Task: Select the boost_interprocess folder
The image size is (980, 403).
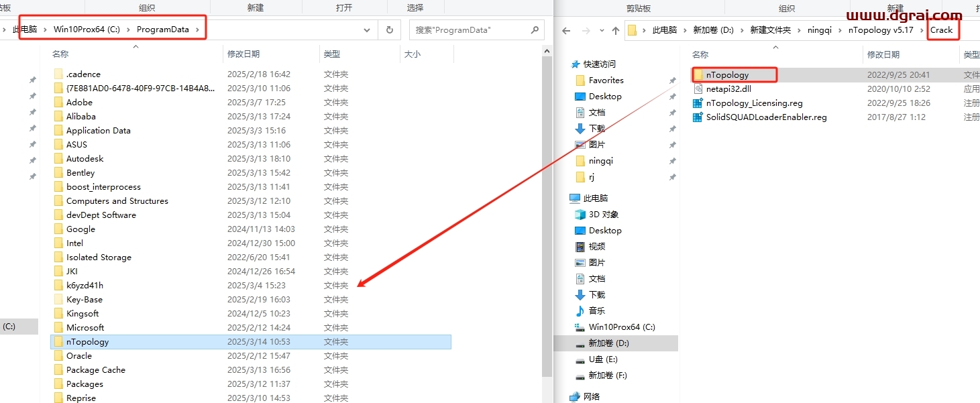Action: 103,187
